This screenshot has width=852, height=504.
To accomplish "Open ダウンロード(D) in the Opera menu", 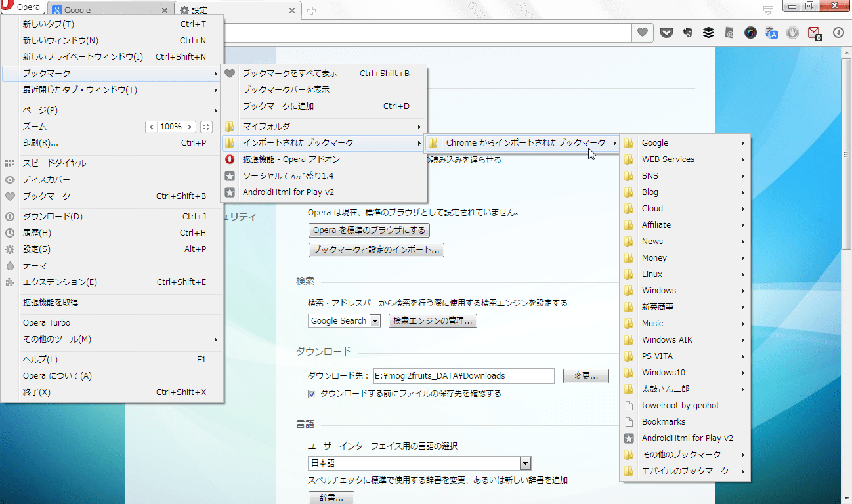I will [x=112, y=217].
